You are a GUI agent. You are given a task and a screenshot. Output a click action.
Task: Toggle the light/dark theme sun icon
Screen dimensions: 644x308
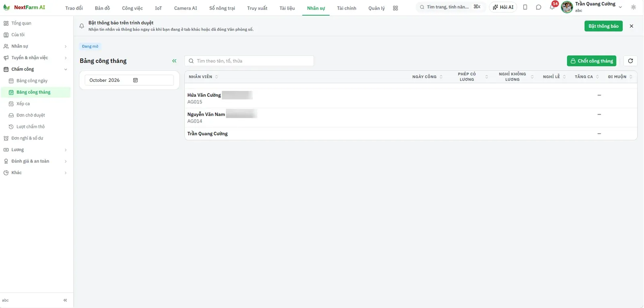(634, 7)
